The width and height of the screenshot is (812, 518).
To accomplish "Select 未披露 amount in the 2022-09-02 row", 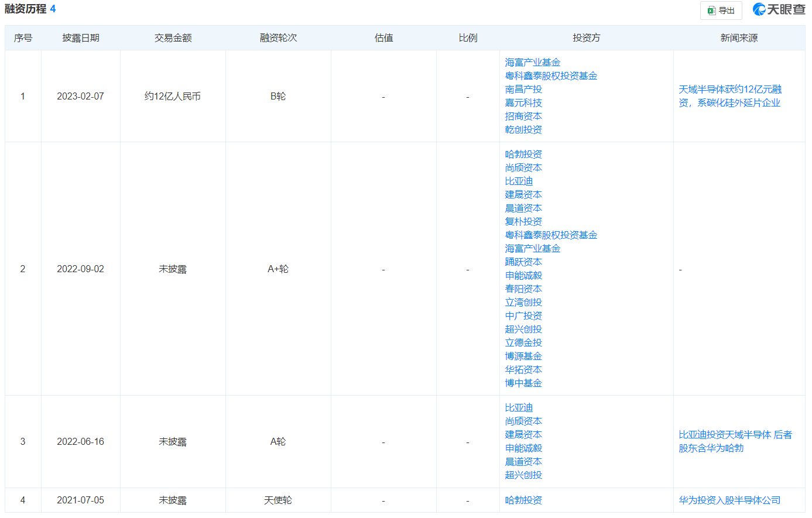I will [173, 269].
